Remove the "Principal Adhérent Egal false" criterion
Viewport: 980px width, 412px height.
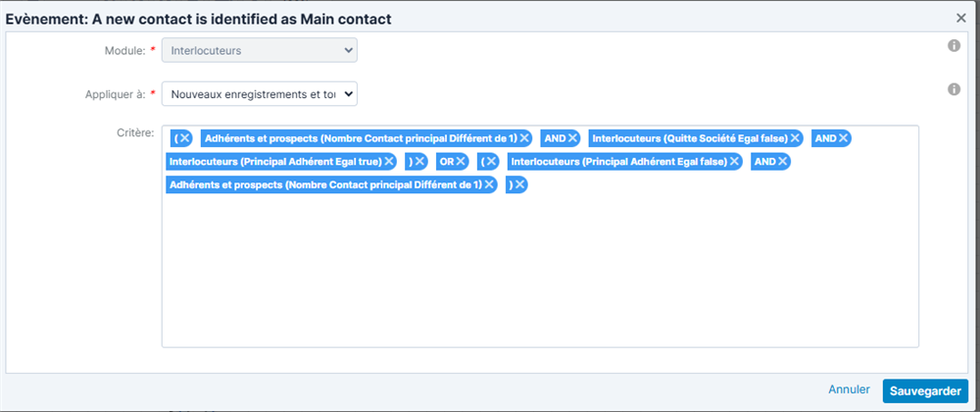click(734, 161)
